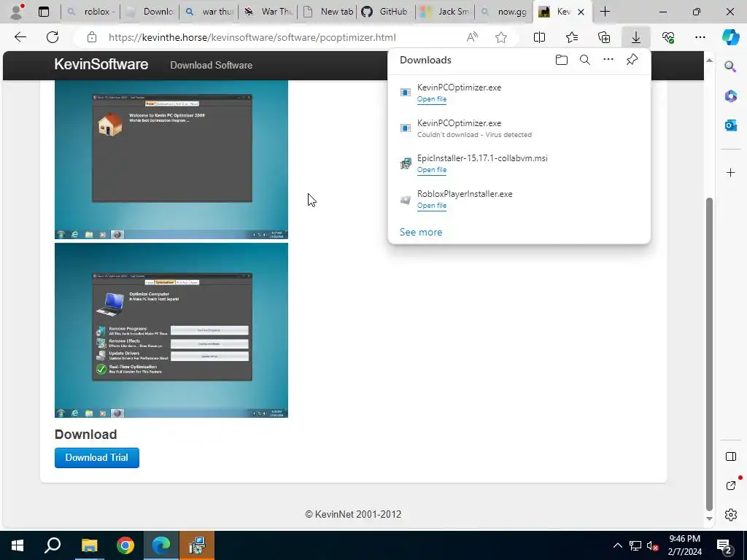Switch to the roblox search tab
747x560 pixels.
click(x=90, y=12)
